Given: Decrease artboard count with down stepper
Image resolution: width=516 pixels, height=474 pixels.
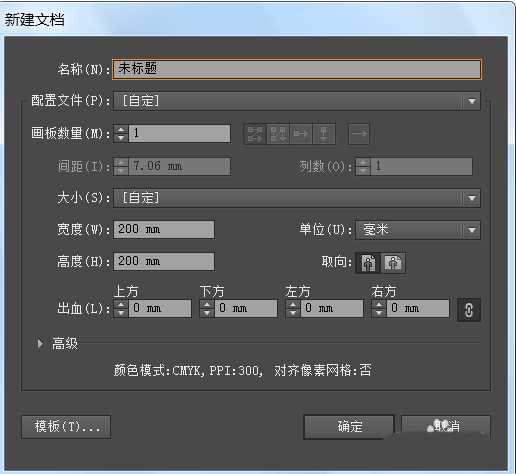Looking at the screenshot, I should [x=121, y=138].
